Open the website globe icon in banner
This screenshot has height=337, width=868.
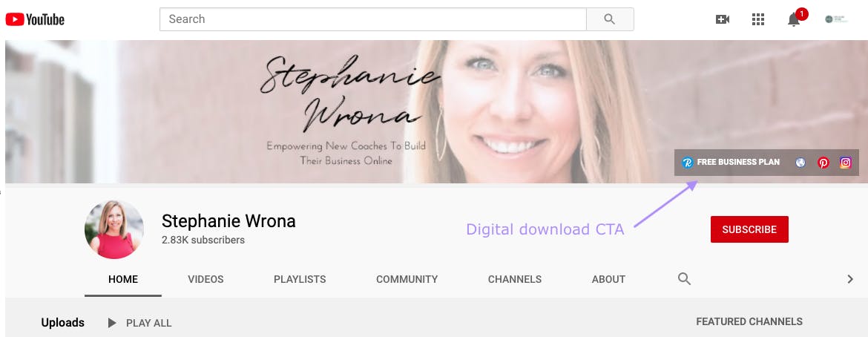tap(800, 163)
